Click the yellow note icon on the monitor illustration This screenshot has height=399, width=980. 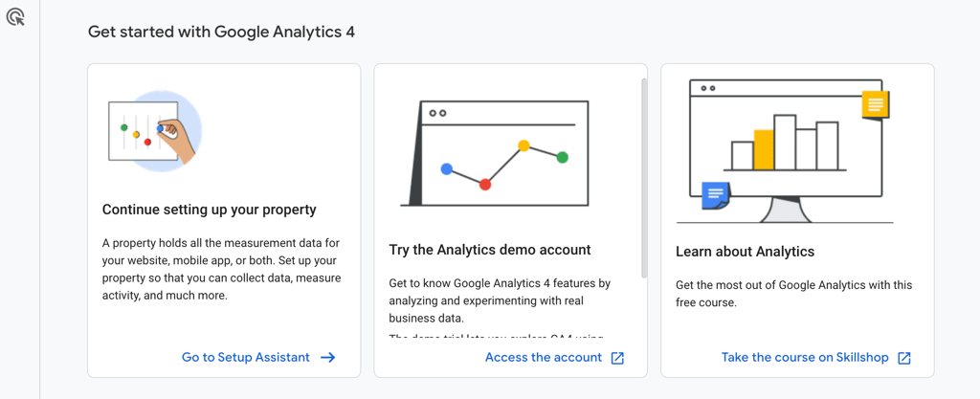[x=876, y=104]
